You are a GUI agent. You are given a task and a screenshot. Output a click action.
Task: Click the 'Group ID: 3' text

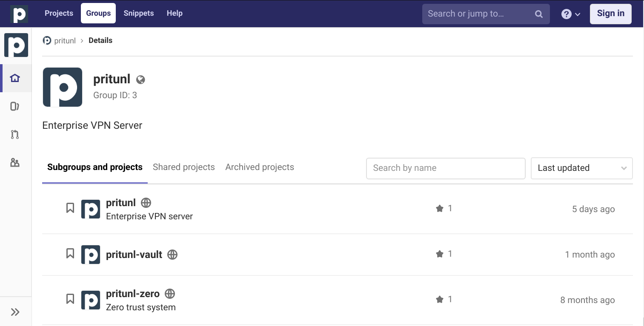[x=115, y=95]
